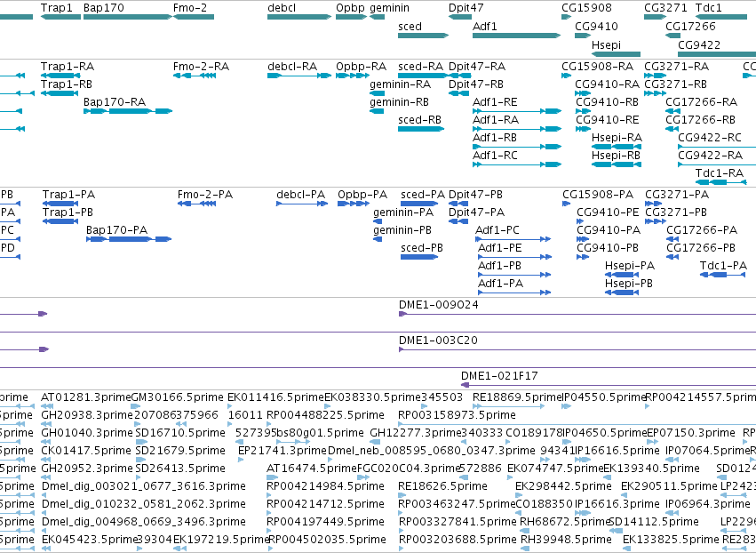This screenshot has width=756, height=553.
Task: Click EST RH39948.5prime
Action: (x=566, y=540)
